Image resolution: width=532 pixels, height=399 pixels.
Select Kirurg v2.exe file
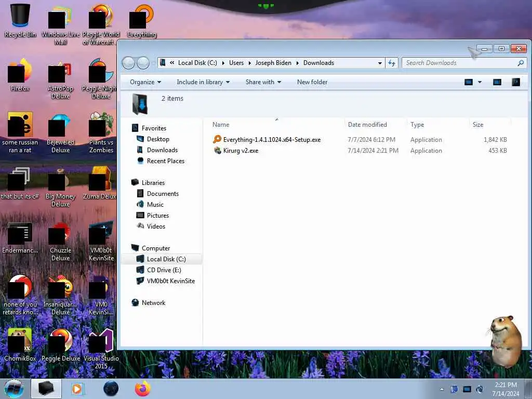(x=241, y=150)
